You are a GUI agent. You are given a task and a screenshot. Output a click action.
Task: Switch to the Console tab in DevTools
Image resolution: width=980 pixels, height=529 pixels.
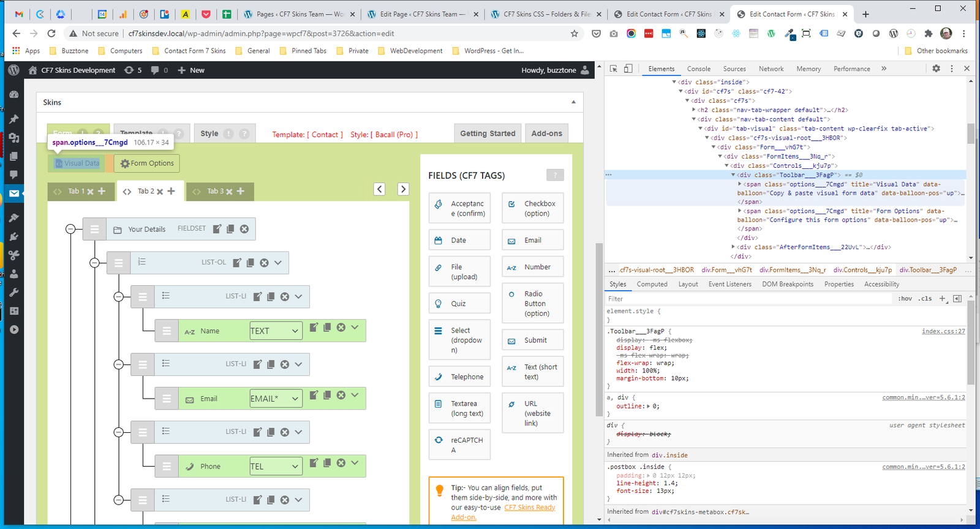(x=698, y=69)
